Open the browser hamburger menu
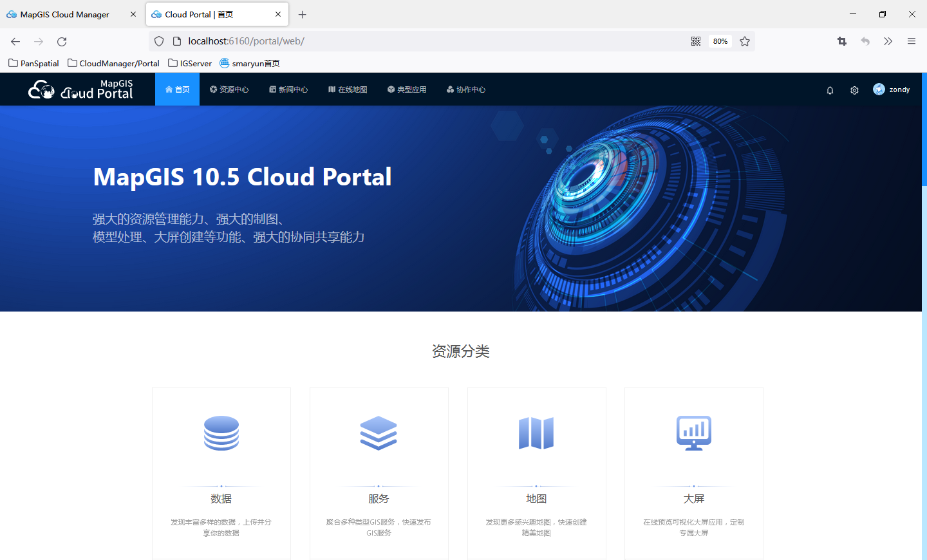The width and height of the screenshot is (927, 560). (x=912, y=41)
